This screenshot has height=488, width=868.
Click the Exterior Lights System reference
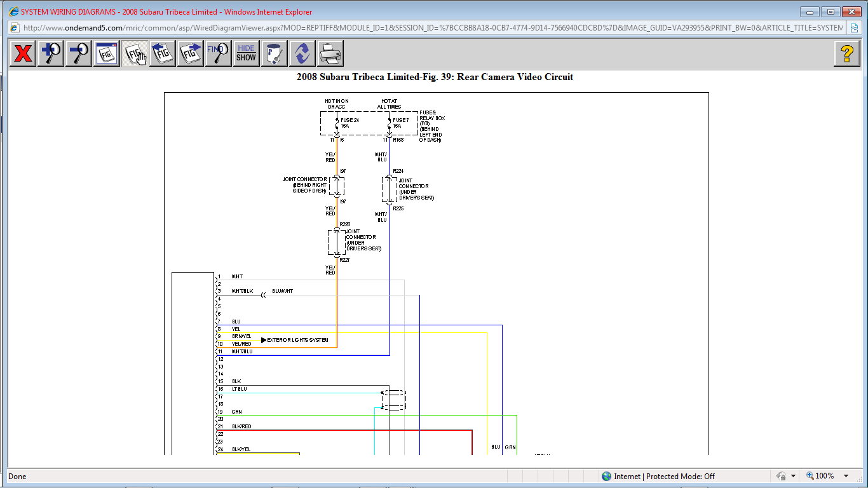point(297,340)
